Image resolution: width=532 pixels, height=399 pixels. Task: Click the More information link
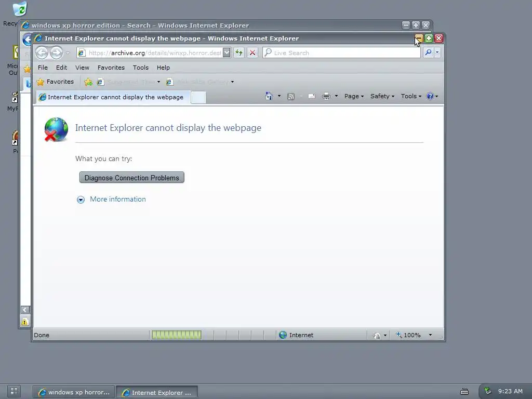[118, 199]
